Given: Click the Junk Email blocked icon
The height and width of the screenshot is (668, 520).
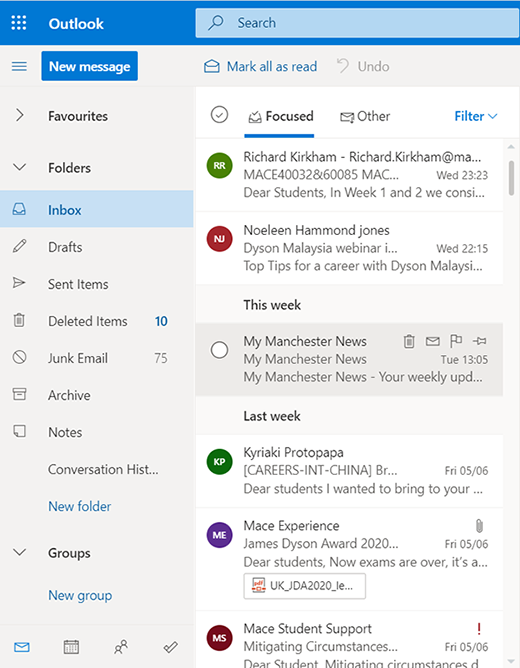Looking at the screenshot, I should coord(19,357).
